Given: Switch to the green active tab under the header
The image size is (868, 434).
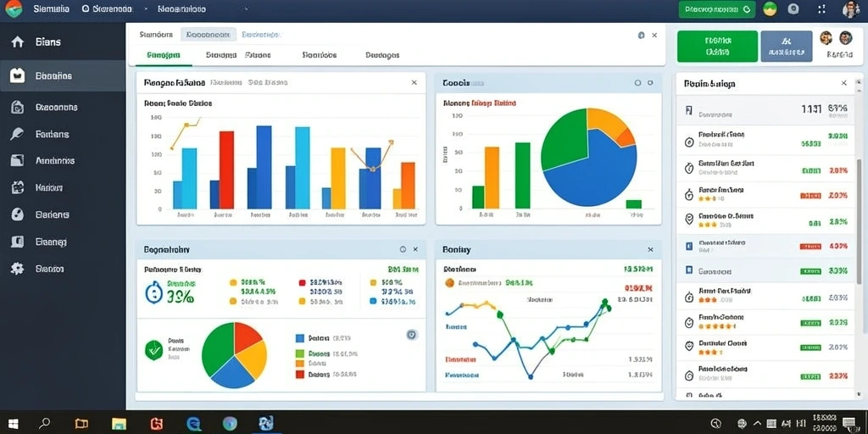Looking at the screenshot, I should pos(164,55).
